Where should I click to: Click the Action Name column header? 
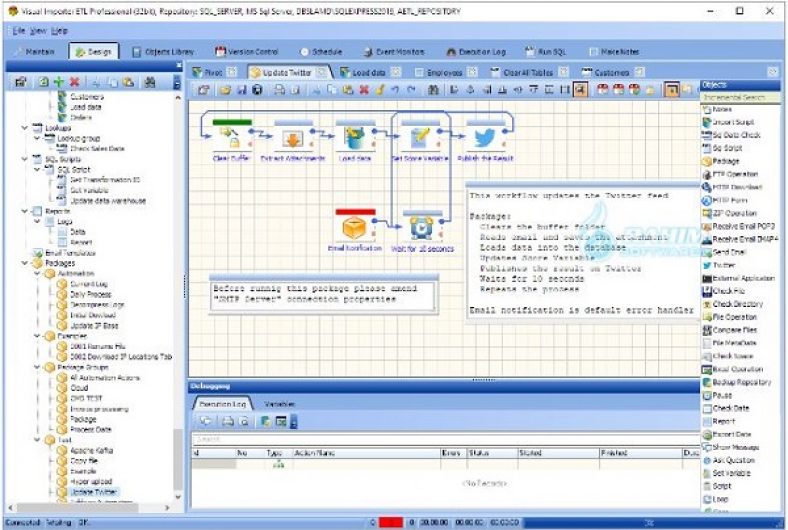tap(365, 453)
